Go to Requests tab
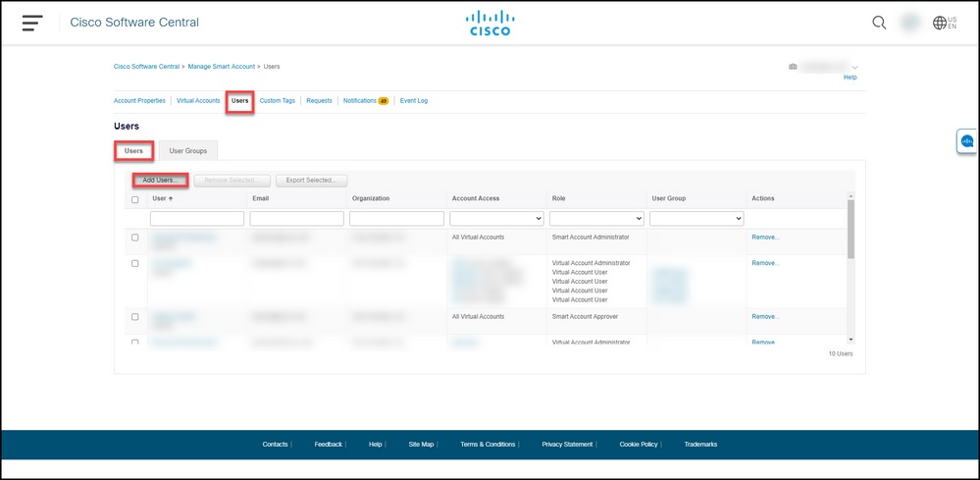Screen dimensions: 980x480 tap(319, 101)
